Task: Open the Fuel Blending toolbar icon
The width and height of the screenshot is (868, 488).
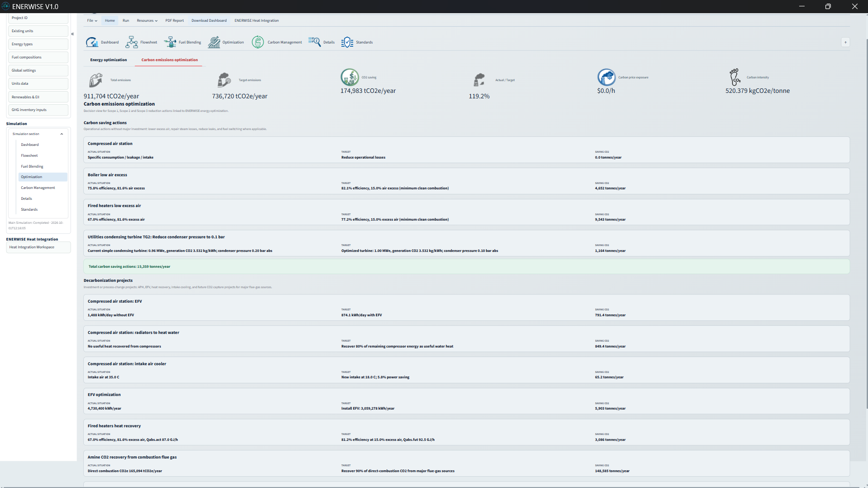Action: point(170,42)
